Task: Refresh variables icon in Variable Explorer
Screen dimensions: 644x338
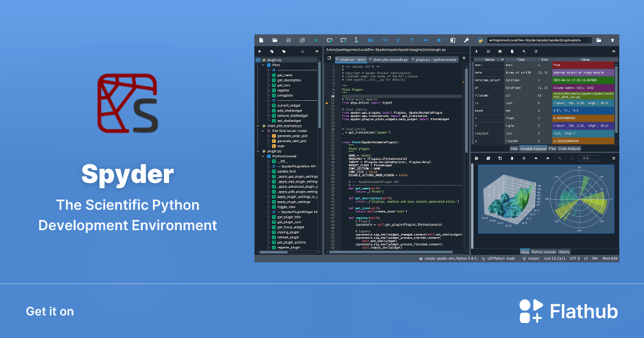Action: tap(536, 51)
